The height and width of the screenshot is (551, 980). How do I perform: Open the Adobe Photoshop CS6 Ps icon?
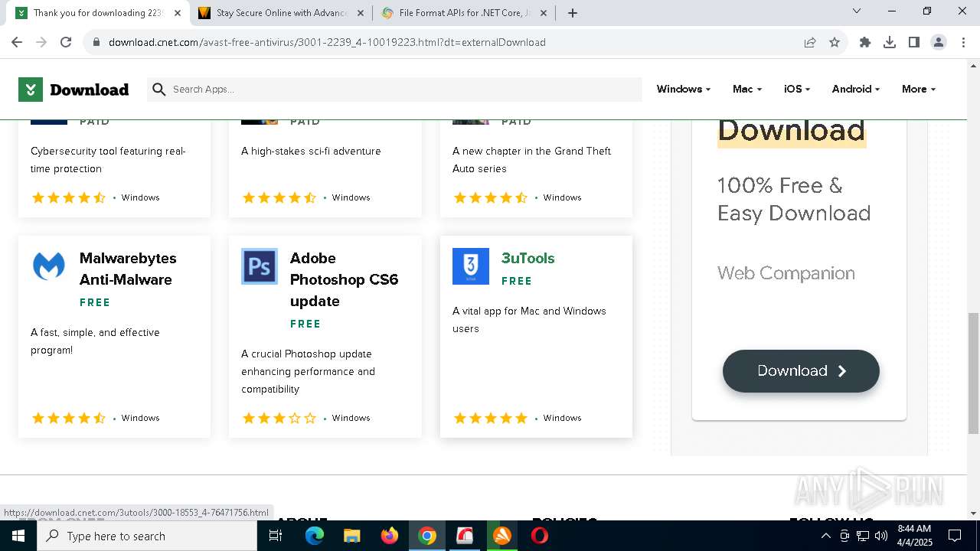pos(260,266)
